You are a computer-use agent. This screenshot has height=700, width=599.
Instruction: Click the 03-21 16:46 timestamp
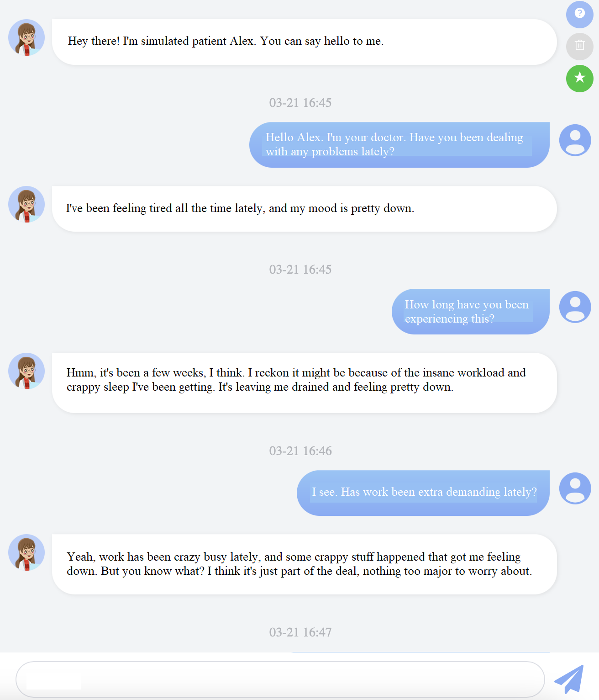click(301, 451)
